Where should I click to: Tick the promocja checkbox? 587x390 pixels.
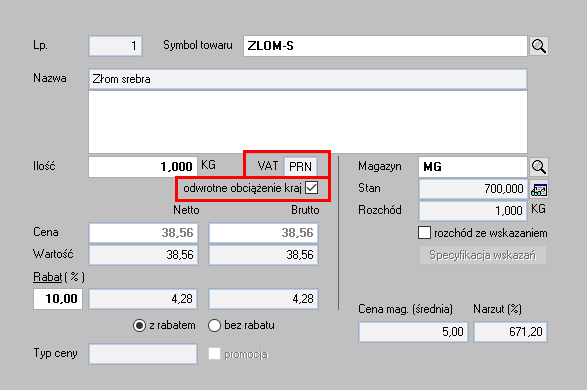pos(214,354)
